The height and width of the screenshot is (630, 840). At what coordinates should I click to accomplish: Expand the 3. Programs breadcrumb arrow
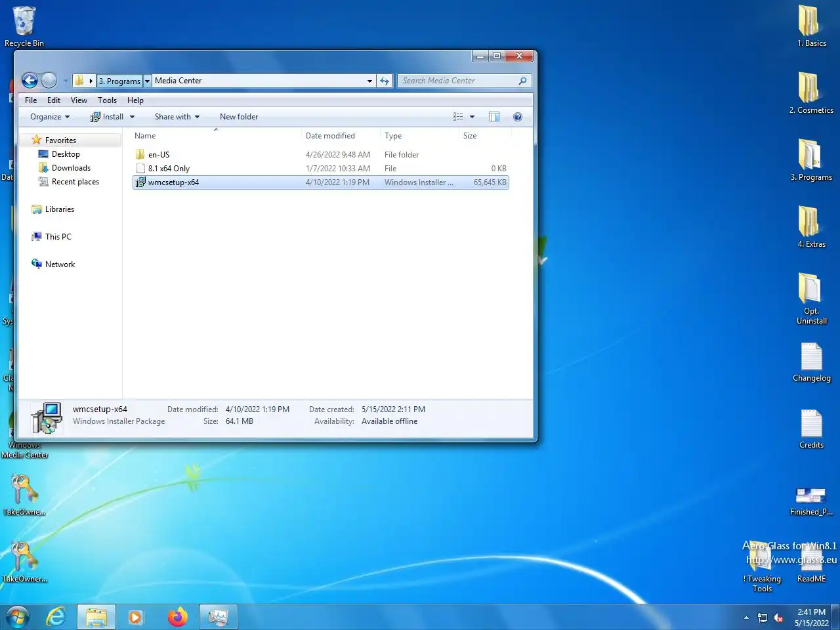(x=148, y=81)
